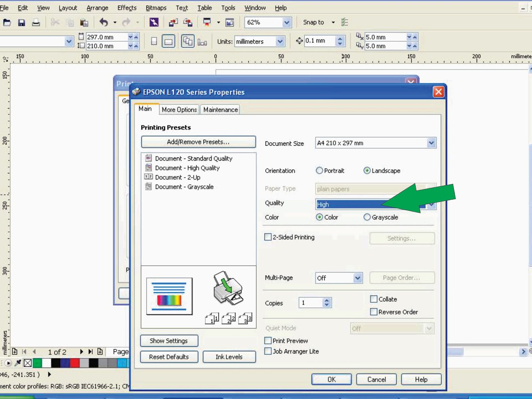Click Cancel in printer properties dialog
This screenshot has height=399, width=532.
click(x=376, y=379)
